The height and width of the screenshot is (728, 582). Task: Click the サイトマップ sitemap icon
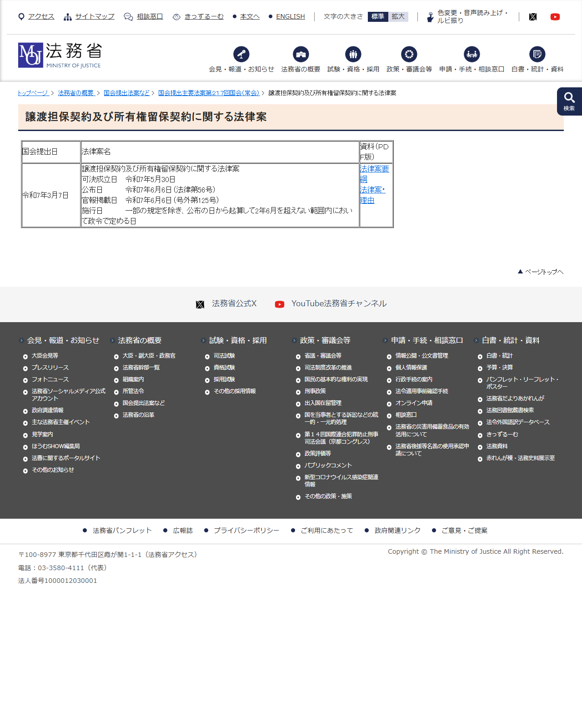pos(68,17)
